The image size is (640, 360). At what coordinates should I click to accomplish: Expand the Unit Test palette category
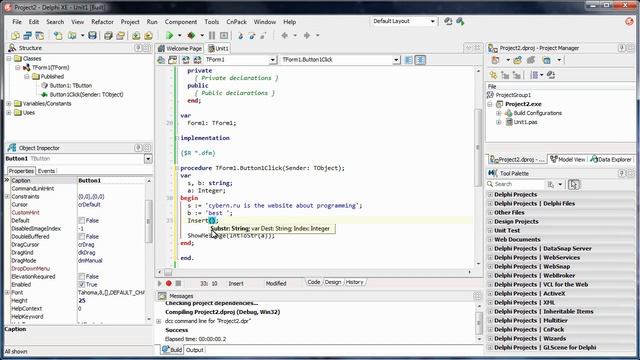pyautogui.click(x=490, y=231)
